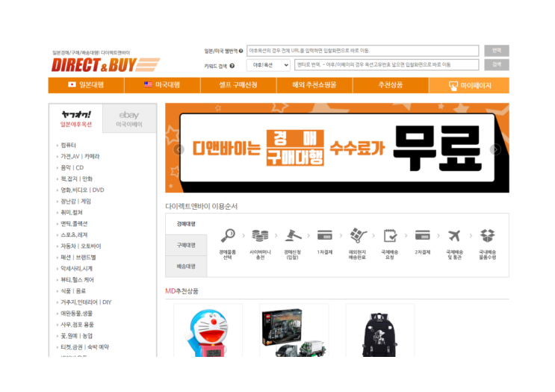Click the 국제배송 및 통관 airplane icon
555x392 pixels.
click(x=454, y=236)
